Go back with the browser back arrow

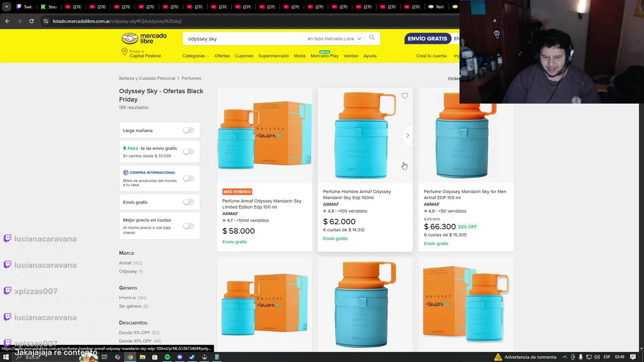(7, 21)
